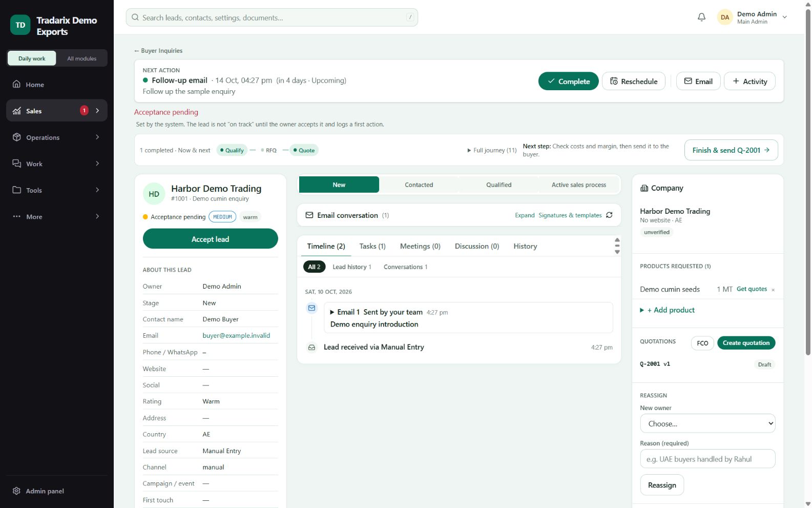The height and width of the screenshot is (508, 812).
Task: Open Signatures & templates link
Action: click(570, 215)
